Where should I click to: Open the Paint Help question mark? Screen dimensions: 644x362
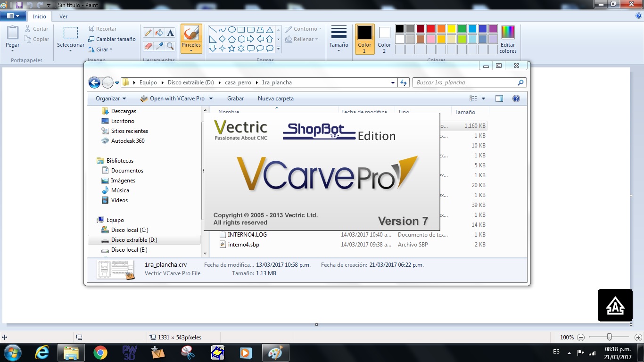click(639, 16)
